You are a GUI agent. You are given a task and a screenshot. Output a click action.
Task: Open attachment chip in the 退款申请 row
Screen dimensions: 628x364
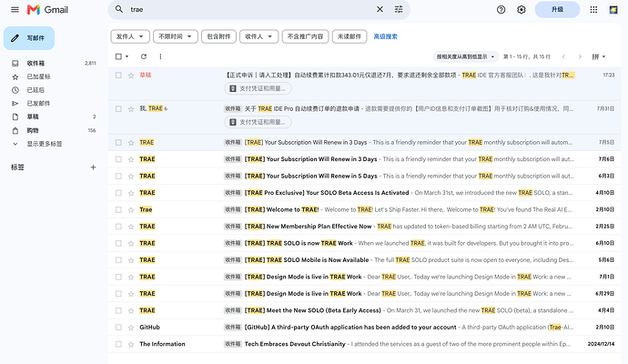(x=258, y=122)
